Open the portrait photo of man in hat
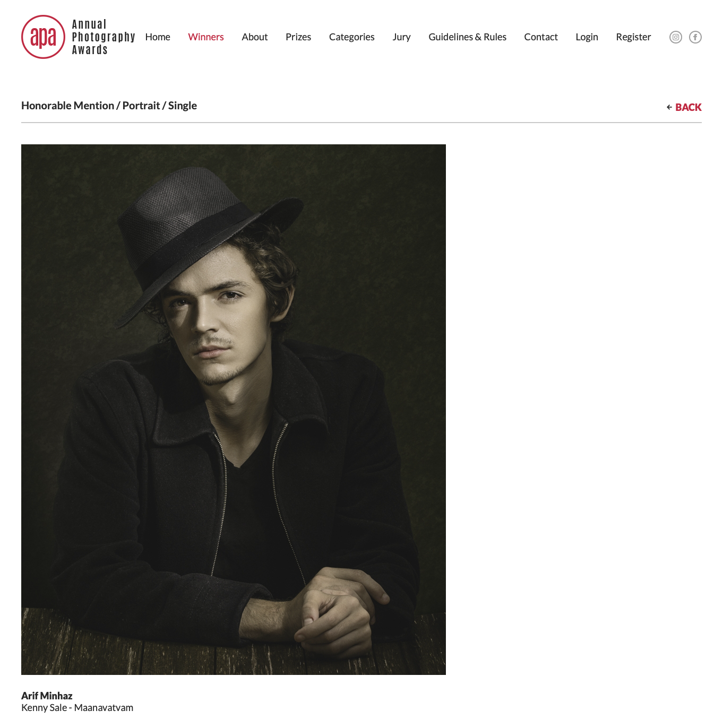The image size is (723, 728). 234,410
